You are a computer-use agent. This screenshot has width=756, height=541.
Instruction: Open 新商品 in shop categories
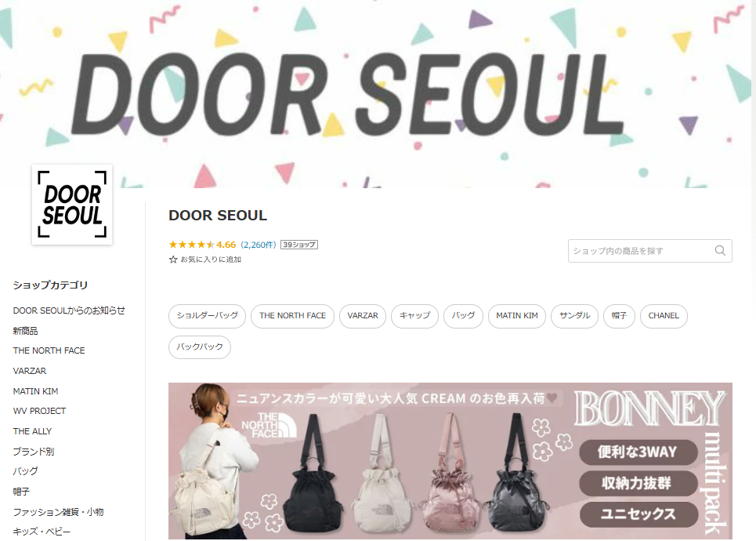pos(25,331)
